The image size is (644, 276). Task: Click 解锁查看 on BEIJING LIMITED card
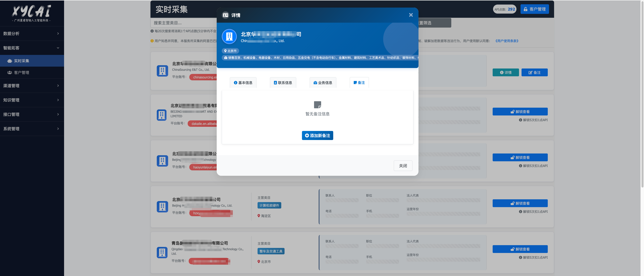pos(520,112)
